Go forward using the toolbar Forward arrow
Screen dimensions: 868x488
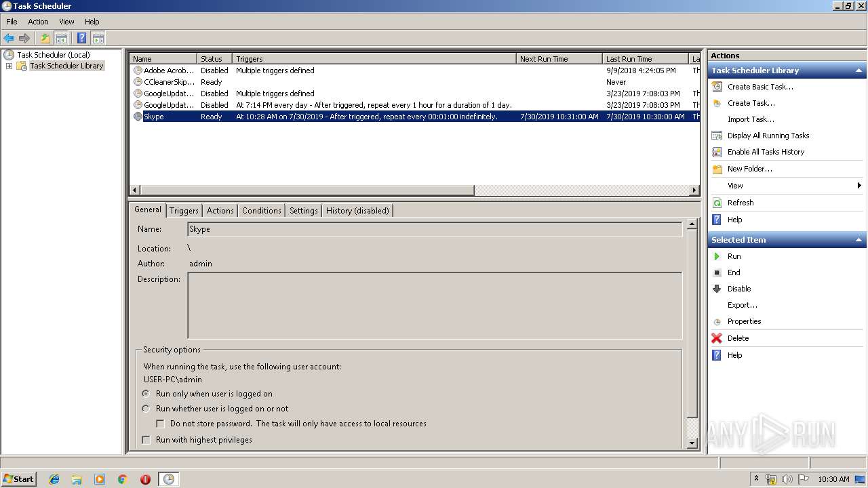coord(24,38)
